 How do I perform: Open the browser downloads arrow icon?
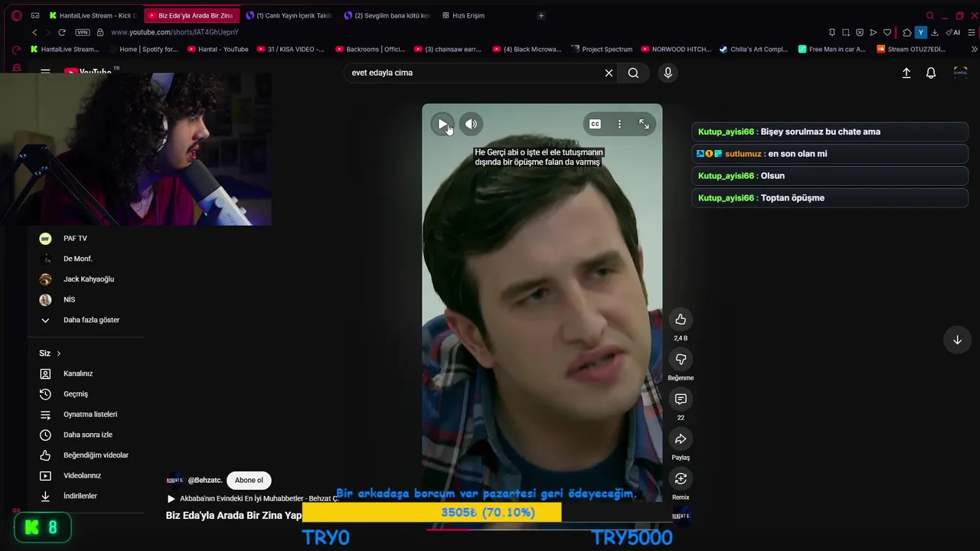[x=935, y=32]
